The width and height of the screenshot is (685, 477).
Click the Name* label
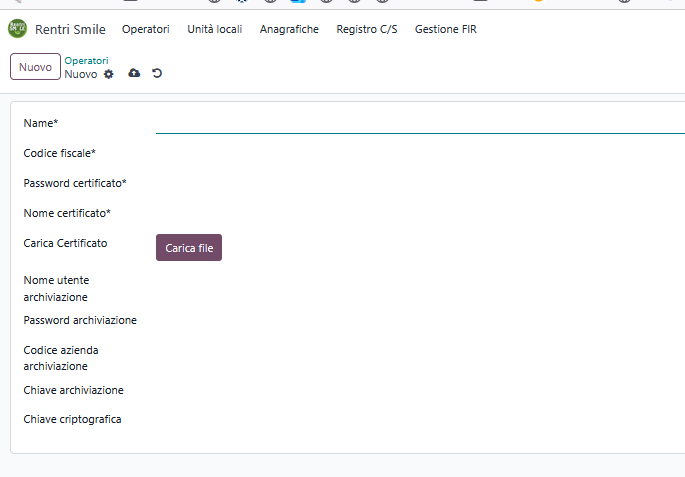pos(41,123)
